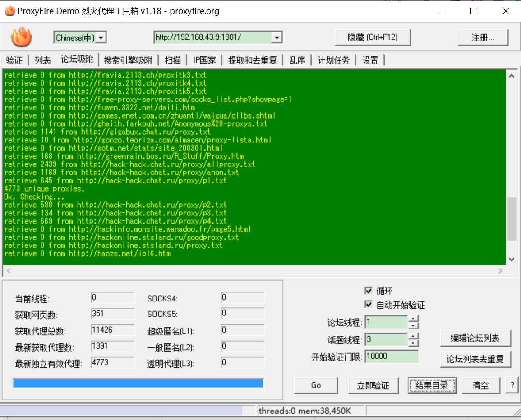The image size is (521, 420).
Task: Maximize the ProxyFire window
Action: 474,11
